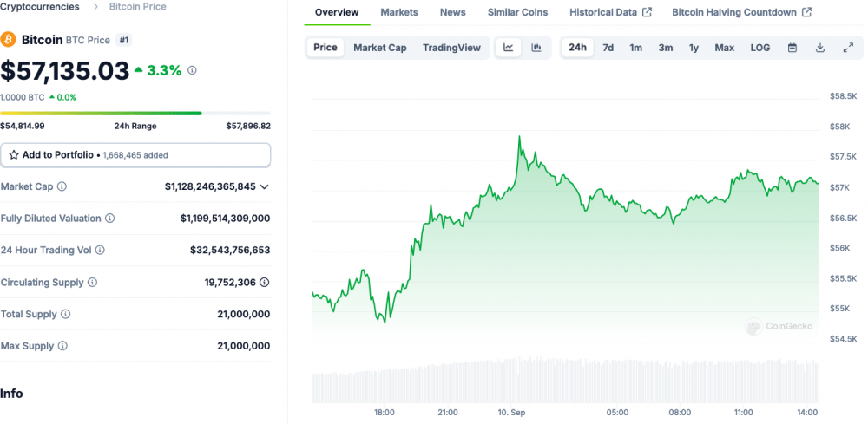Click the 24h Range progress bar
Screen dimensions: 868x424
(x=135, y=114)
